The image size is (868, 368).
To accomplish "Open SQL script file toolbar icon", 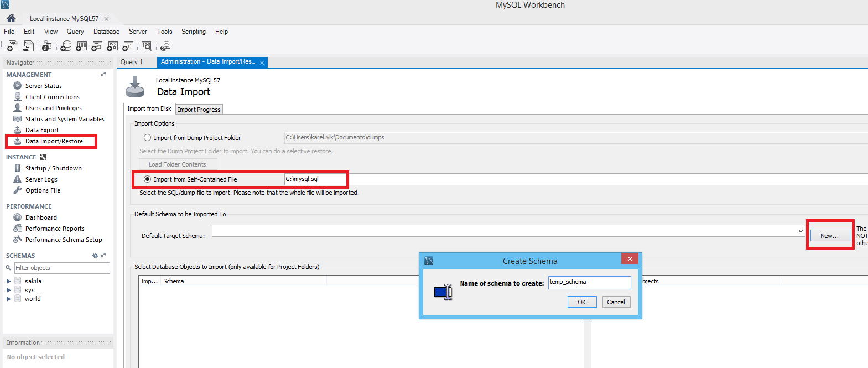I will click(28, 46).
